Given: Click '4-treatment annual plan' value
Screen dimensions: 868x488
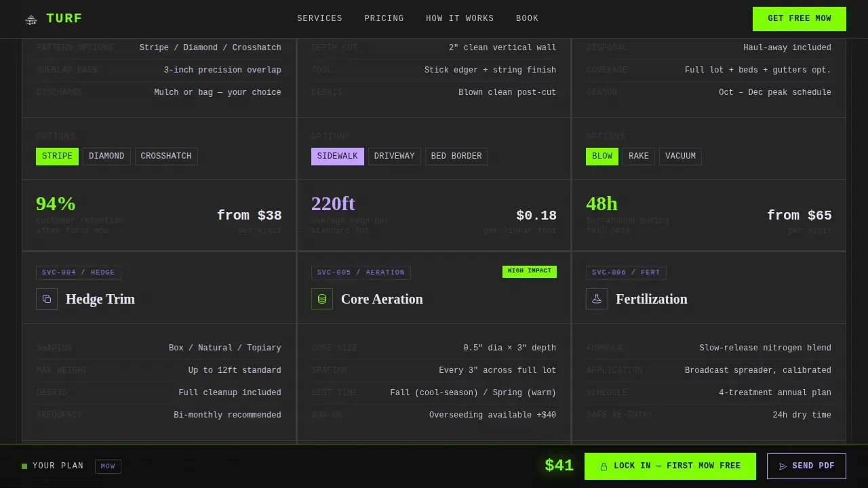Looking at the screenshot, I should point(775,392).
